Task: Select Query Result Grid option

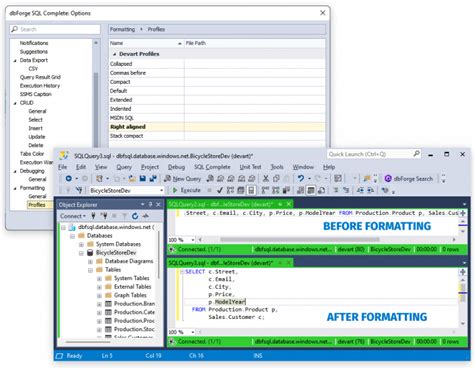Action: coord(40,77)
